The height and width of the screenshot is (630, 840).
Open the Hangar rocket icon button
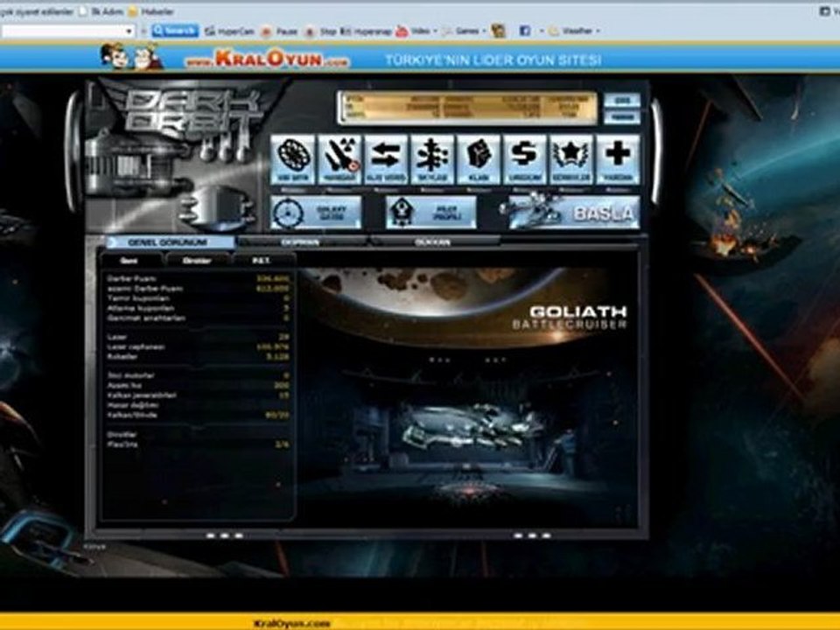pyautogui.click(x=339, y=159)
